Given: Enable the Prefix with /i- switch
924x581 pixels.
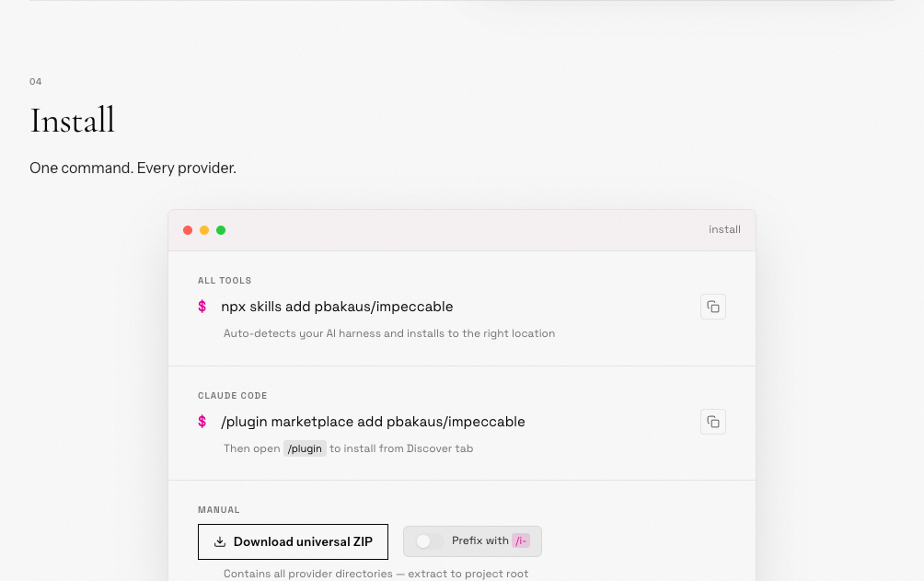Looking at the screenshot, I should click(430, 541).
